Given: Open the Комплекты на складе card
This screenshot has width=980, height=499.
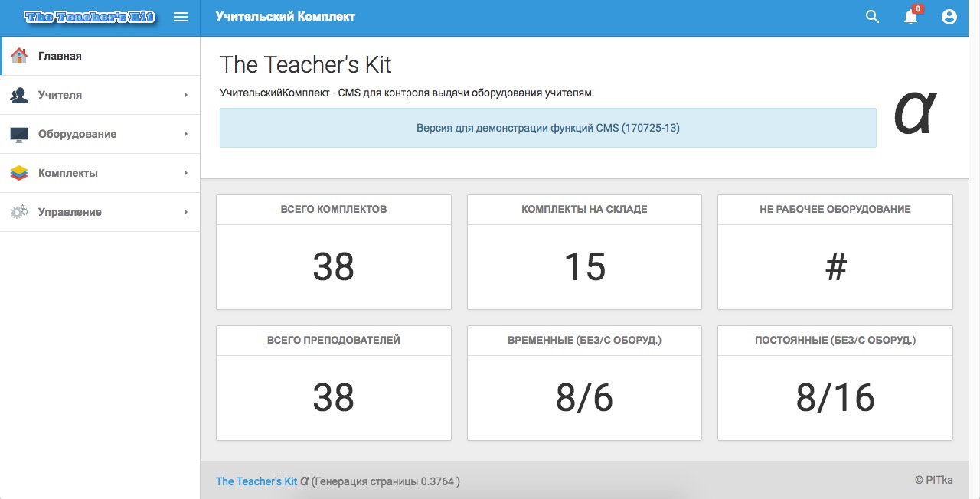Looking at the screenshot, I should tap(585, 252).
